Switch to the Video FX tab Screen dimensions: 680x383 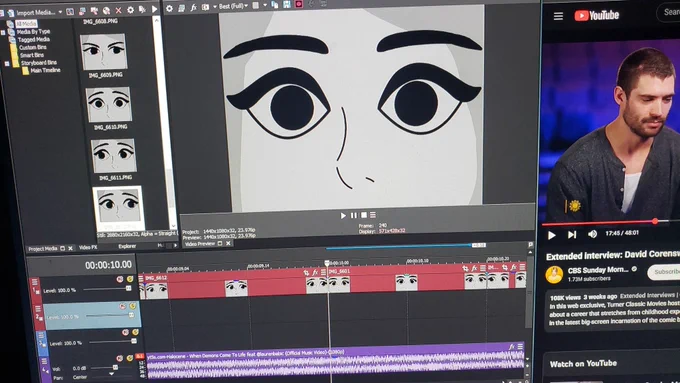(x=88, y=247)
